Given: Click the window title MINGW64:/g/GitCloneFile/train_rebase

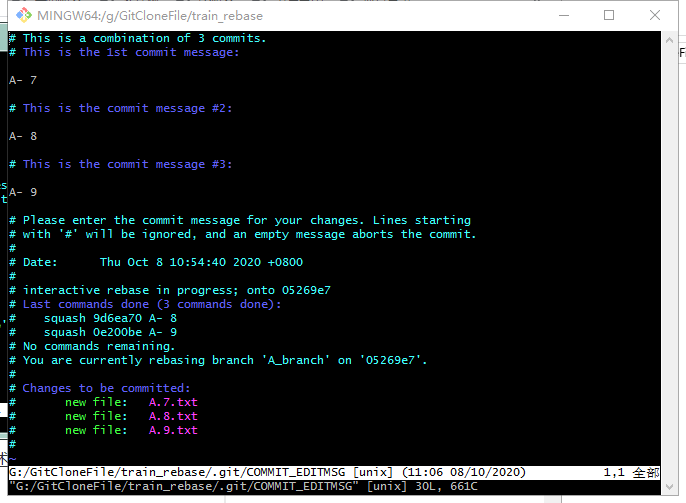Looking at the screenshot, I should point(150,16).
